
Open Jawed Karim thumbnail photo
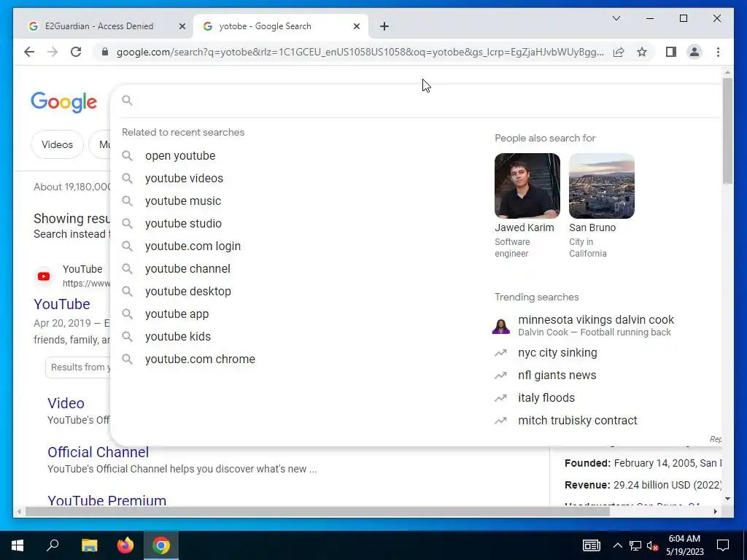point(527,186)
